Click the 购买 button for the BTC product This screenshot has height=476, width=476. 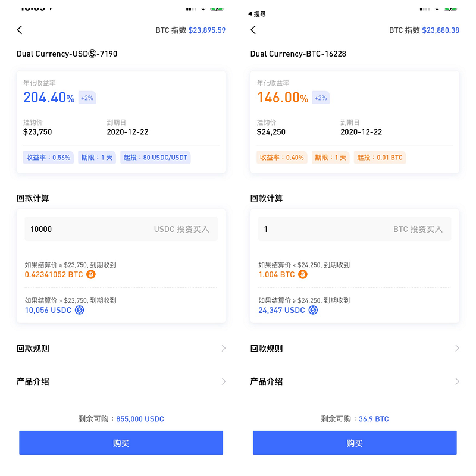355,443
